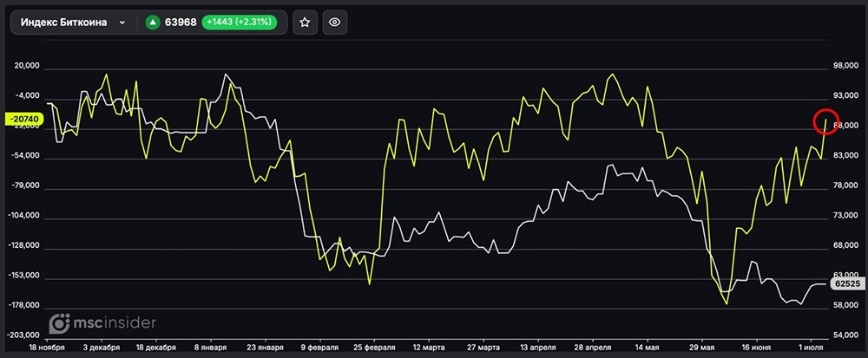Click the 88,000 right axis value
Viewport: 868px width, 358px height.
pos(845,126)
